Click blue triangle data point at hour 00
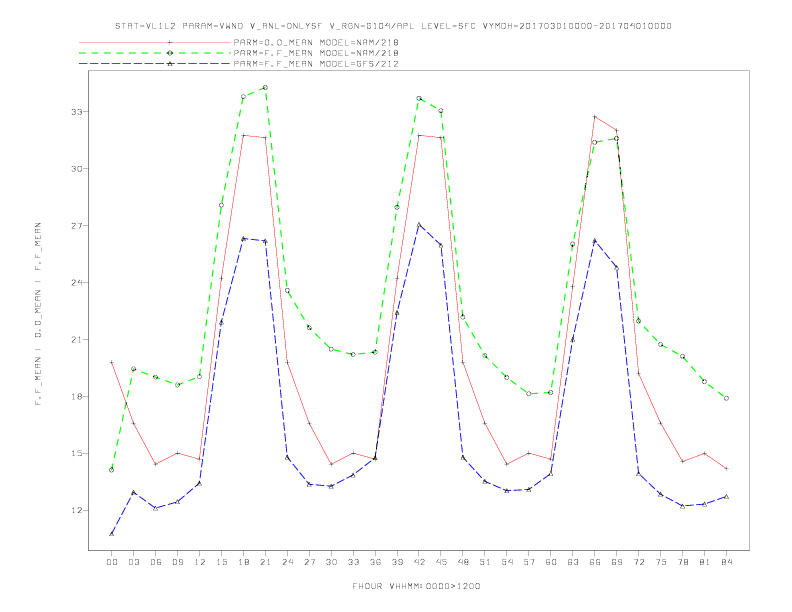This screenshot has height=612, width=792. (112, 534)
